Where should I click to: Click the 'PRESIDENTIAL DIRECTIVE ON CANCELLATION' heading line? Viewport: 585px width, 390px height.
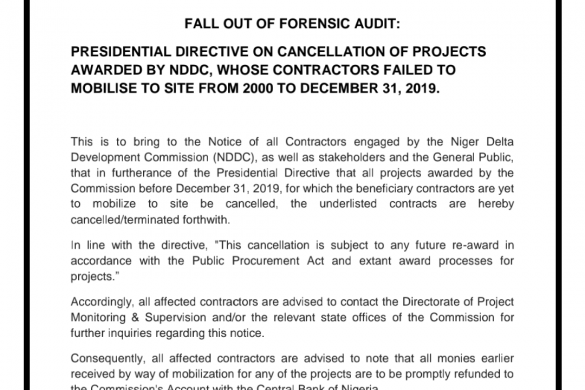click(278, 52)
